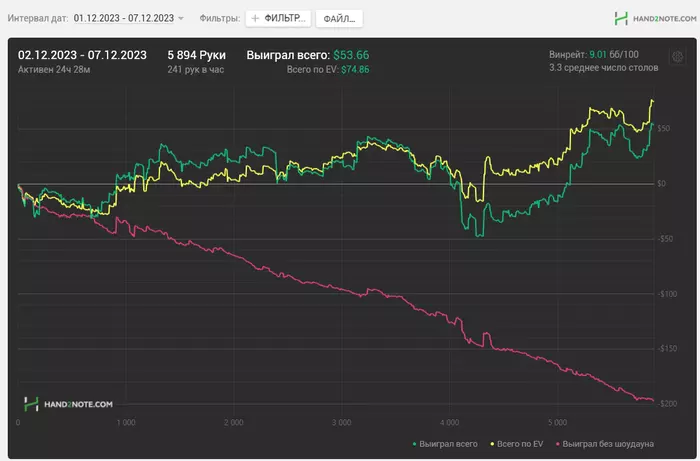Screen dimensions: 700x461
Task: Click the EV total value $74.86
Action: pos(355,70)
